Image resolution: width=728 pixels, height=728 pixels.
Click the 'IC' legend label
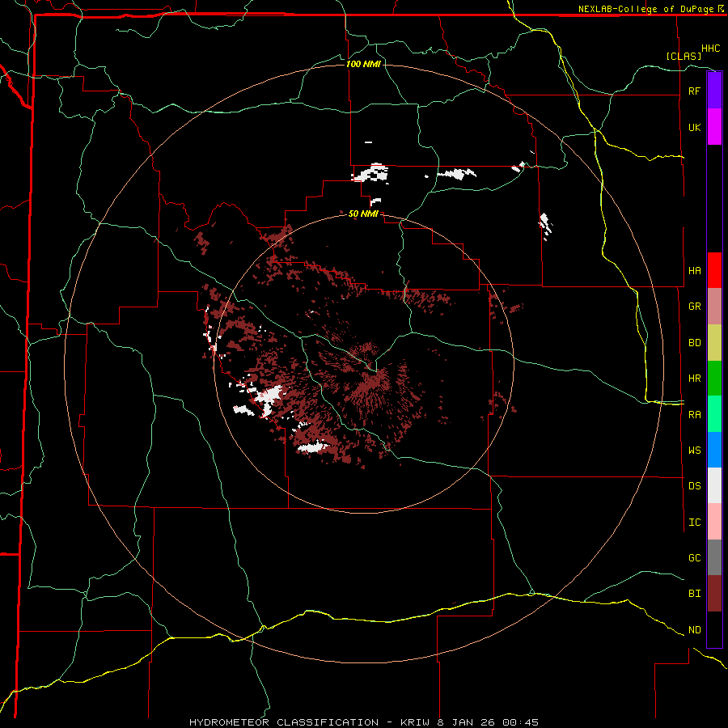pos(694,523)
